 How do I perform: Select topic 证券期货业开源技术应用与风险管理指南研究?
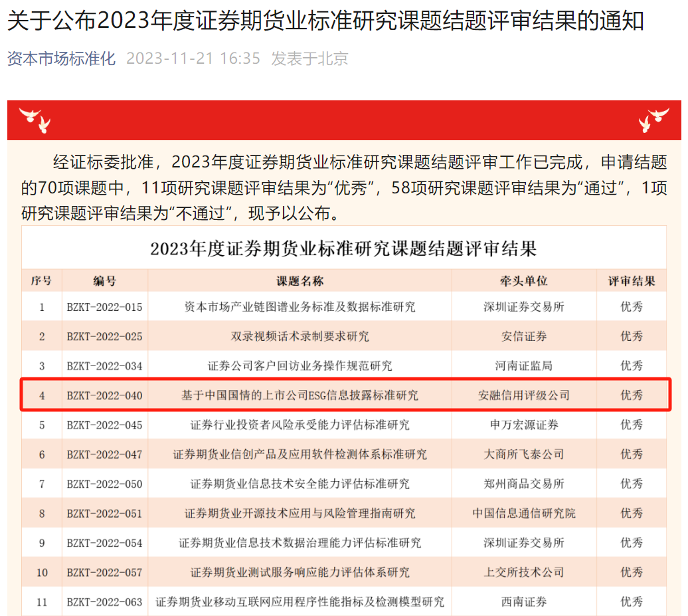(x=300, y=513)
